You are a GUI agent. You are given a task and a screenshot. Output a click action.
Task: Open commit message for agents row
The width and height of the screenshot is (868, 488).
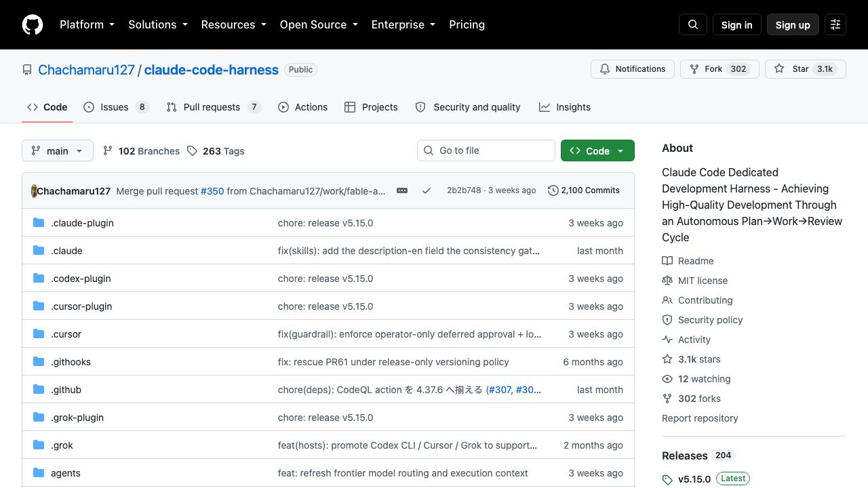(403, 473)
